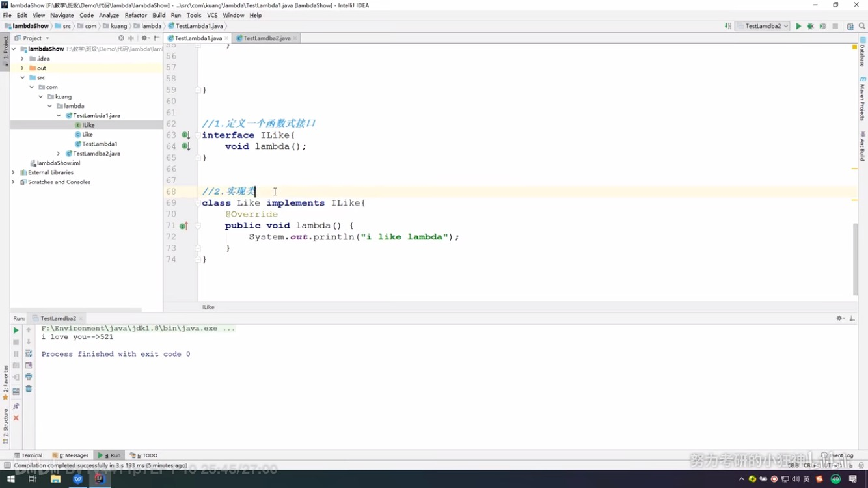Screen dimensions: 868x488
Task: Start debugging with the bug icon
Action: (811, 26)
